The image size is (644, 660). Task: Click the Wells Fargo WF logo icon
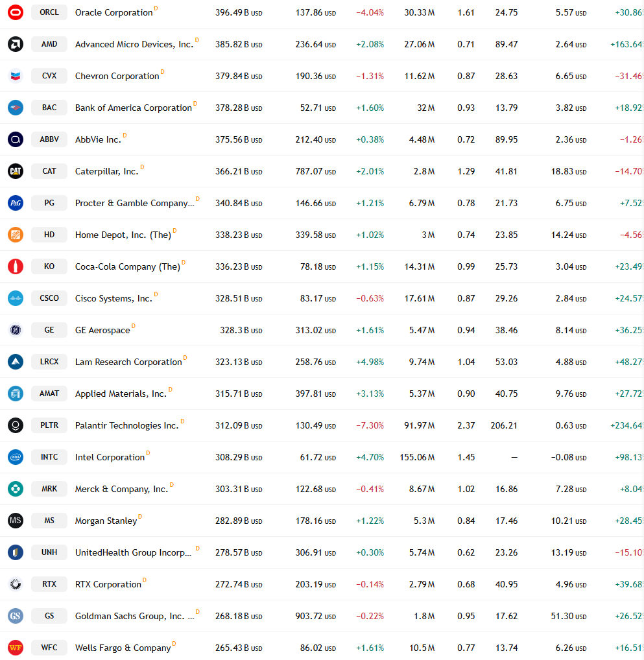pos(16,648)
